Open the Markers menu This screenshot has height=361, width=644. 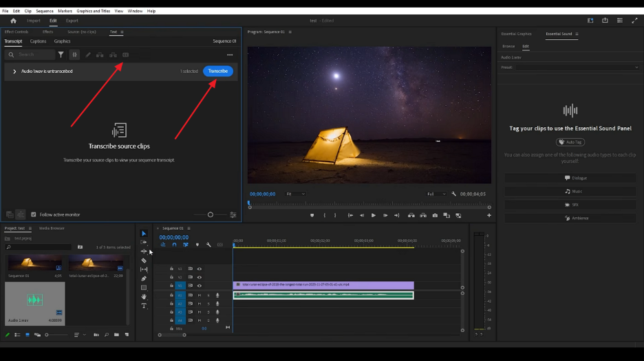(x=65, y=11)
